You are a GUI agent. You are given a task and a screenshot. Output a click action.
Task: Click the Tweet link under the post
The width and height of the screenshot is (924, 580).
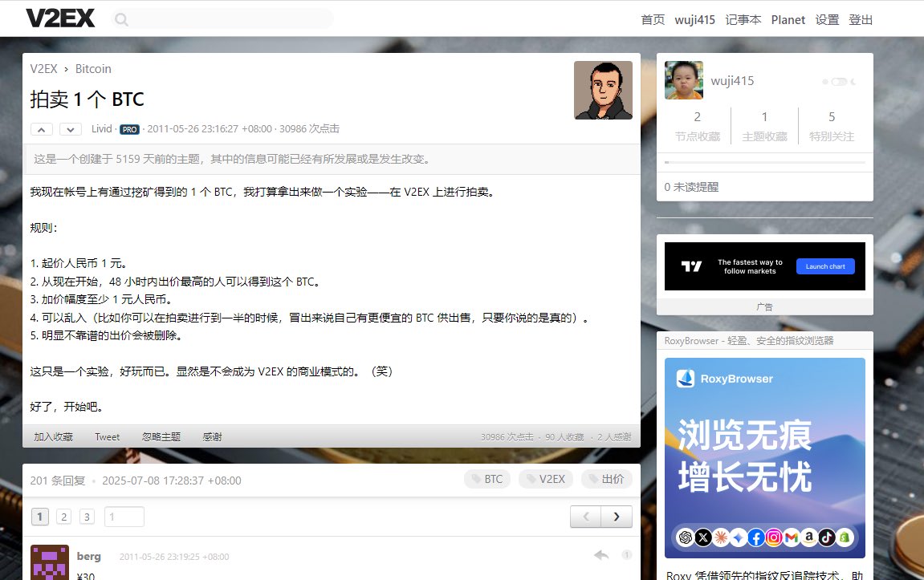coord(108,437)
